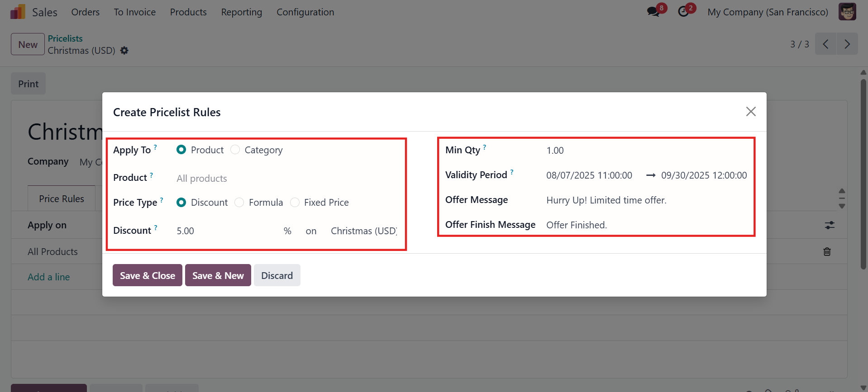Edit the Offer Message field
868x392 pixels.
click(647, 200)
